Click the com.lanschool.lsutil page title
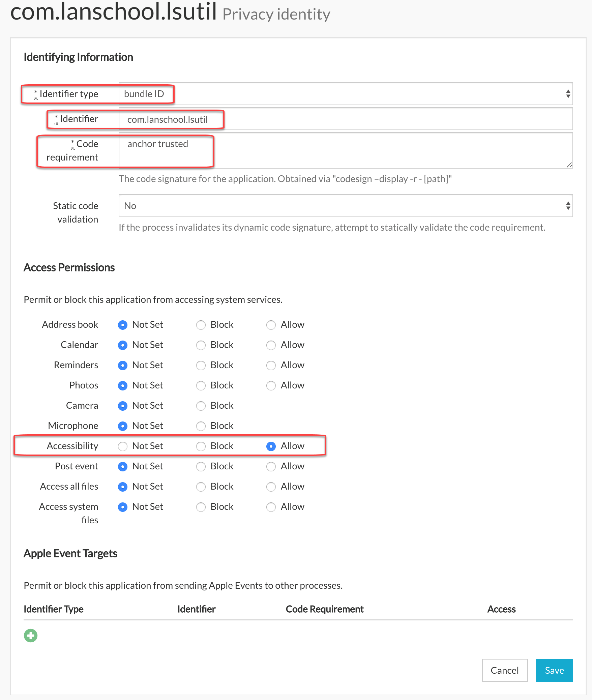Image resolution: width=592 pixels, height=700 pixels. [114, 11]
